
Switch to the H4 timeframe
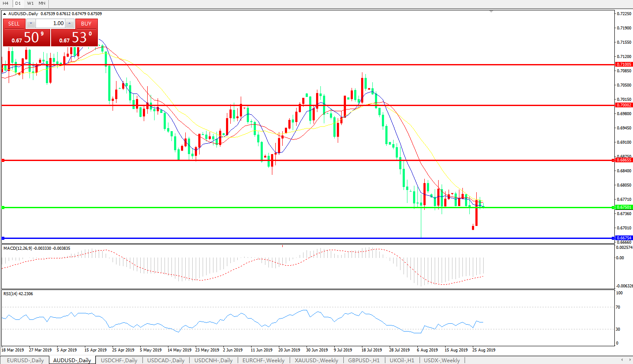(x=6, y=3)
